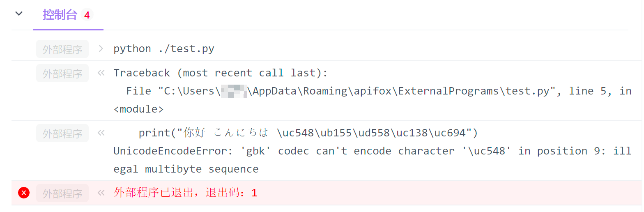Click the red 4 count badge
This screenshot has width=644, height=212.
(87, 16)
